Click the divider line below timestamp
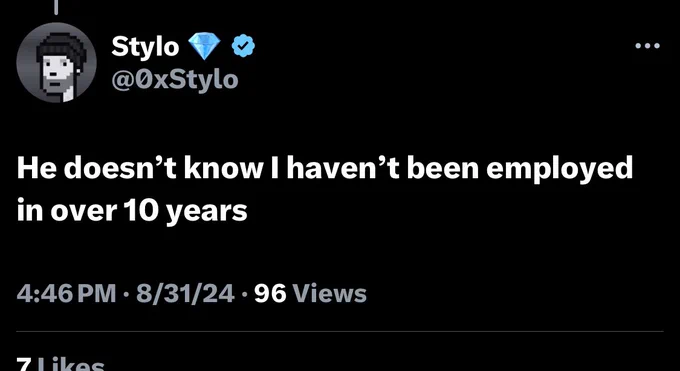 pyautogui.click(x=340, y=332)
